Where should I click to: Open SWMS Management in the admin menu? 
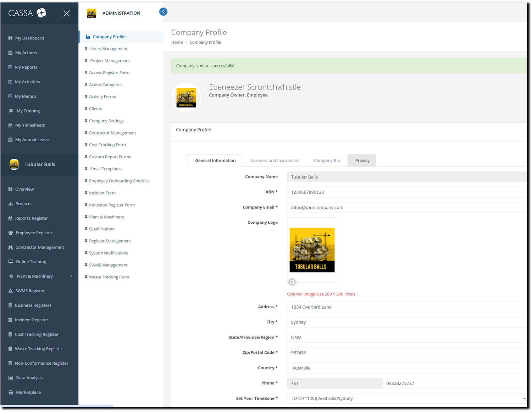(x=108, y=265)
